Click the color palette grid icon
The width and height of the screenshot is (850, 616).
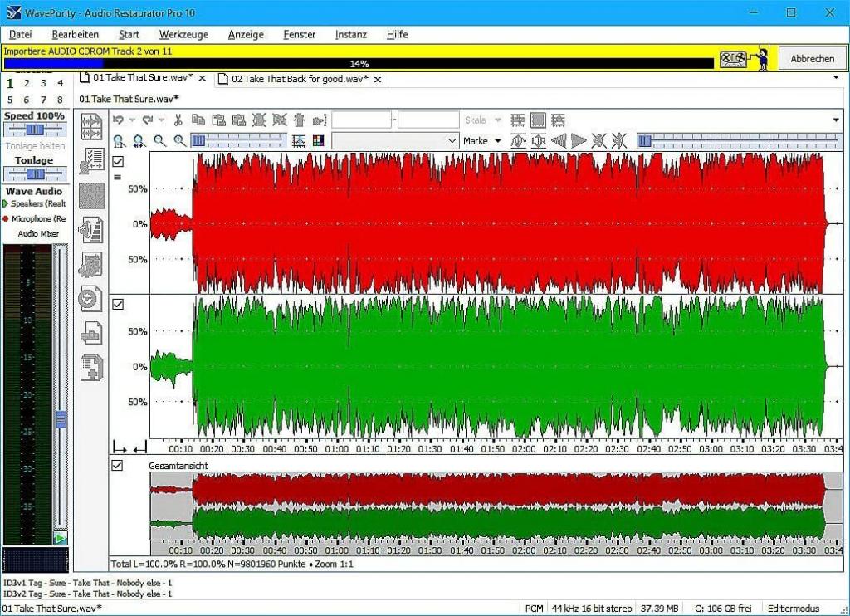click(x=319, y=141)
